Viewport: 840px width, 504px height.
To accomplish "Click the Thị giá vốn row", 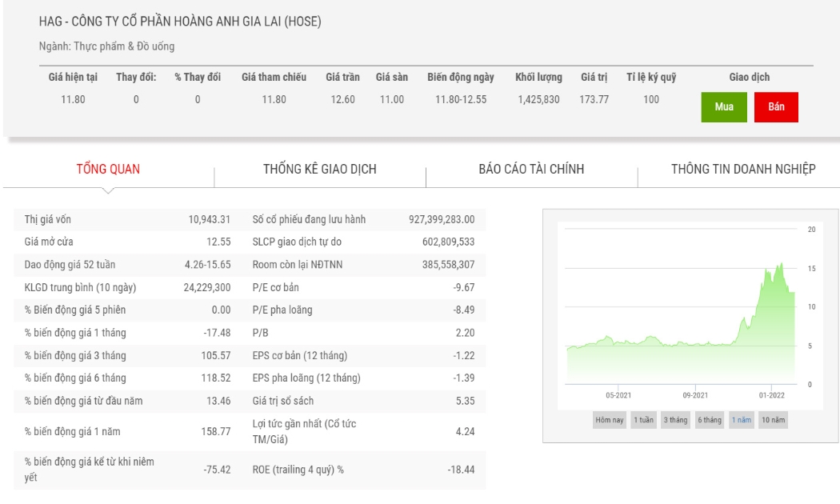I will point(250,219).
